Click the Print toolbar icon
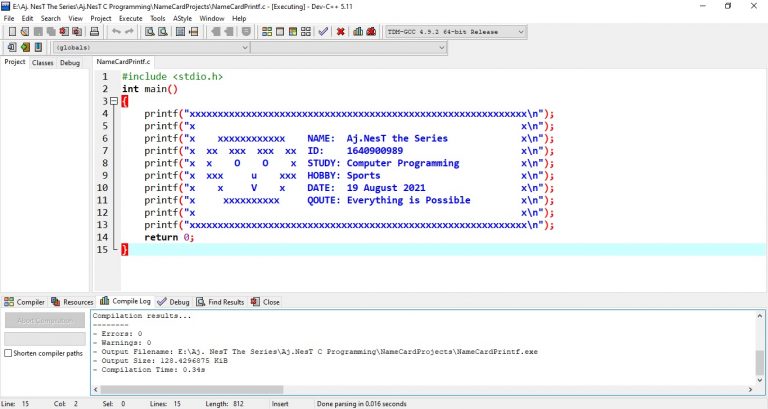768x409 pixels. 93,32
